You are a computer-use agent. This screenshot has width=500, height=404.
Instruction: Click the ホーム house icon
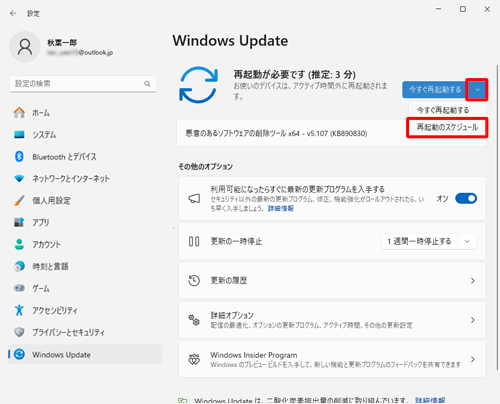click(x=19, y=113)
